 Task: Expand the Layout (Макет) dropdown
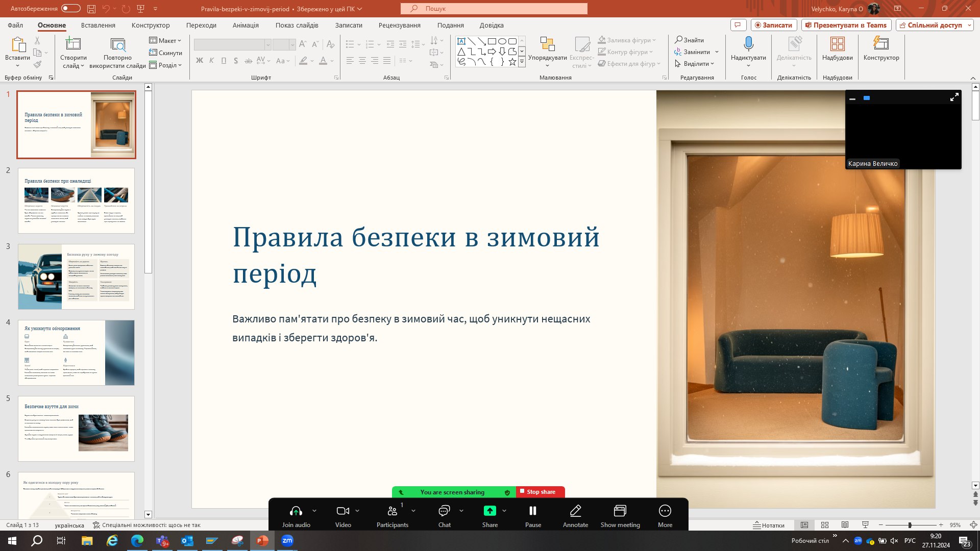click(x=165, y=40)
